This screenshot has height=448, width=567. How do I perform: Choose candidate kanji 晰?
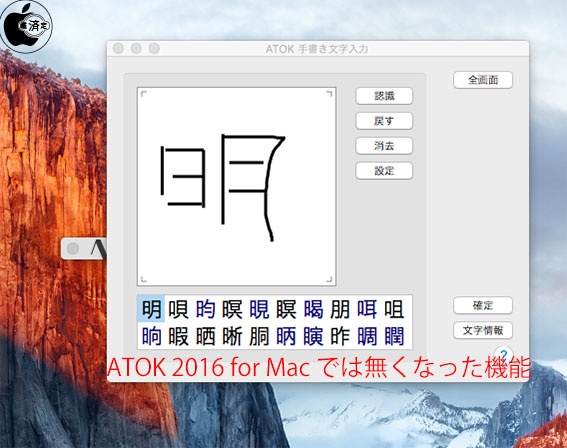click(232, 336)
